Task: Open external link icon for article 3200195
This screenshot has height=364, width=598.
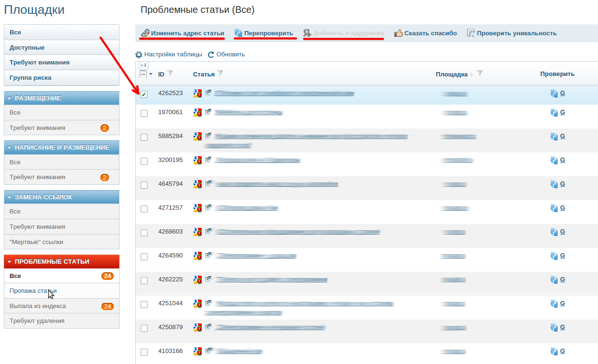Action: coord(208,160)
